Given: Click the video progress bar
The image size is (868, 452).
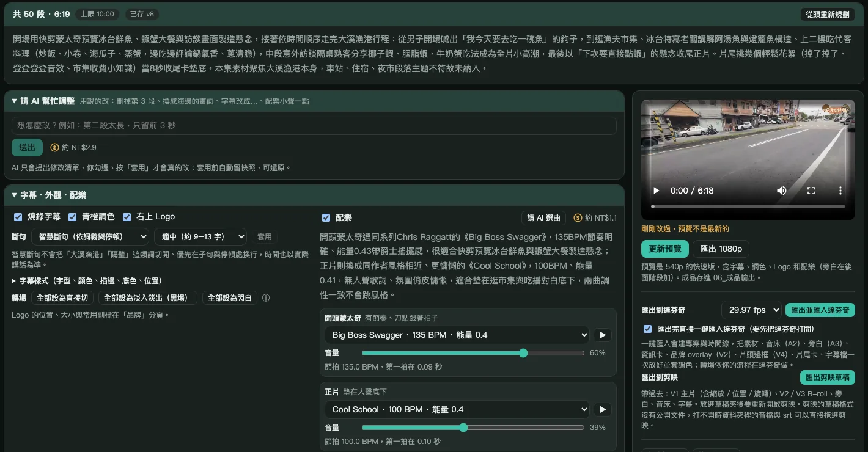Looking at the screenshot, I should tap(748, 206).
